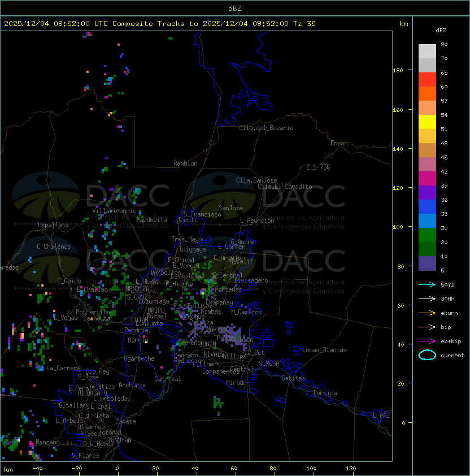This screenshot has width=470, height=476.
Task: Click the white 30HM arrow legend icon
Action: point(427,298)
